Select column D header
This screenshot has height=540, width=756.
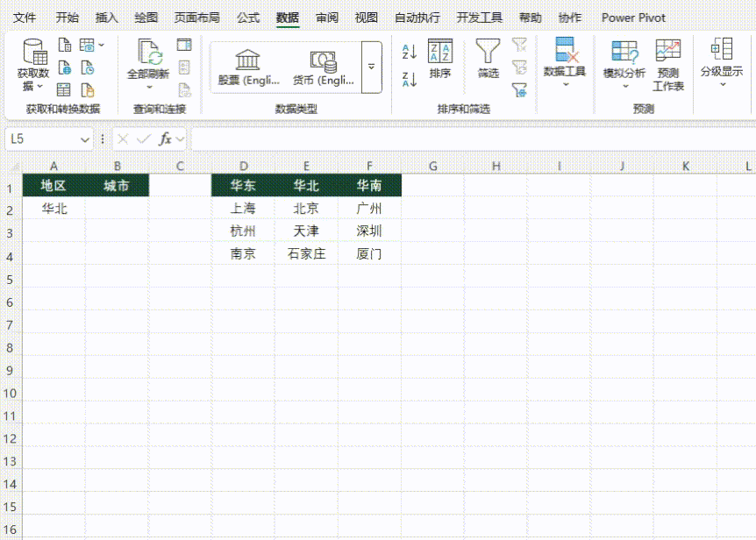243,167
